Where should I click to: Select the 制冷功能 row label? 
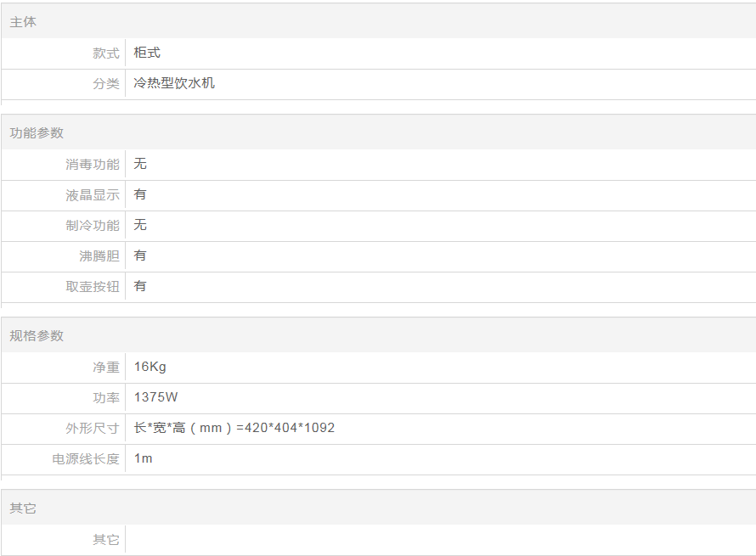coord(93,226)
